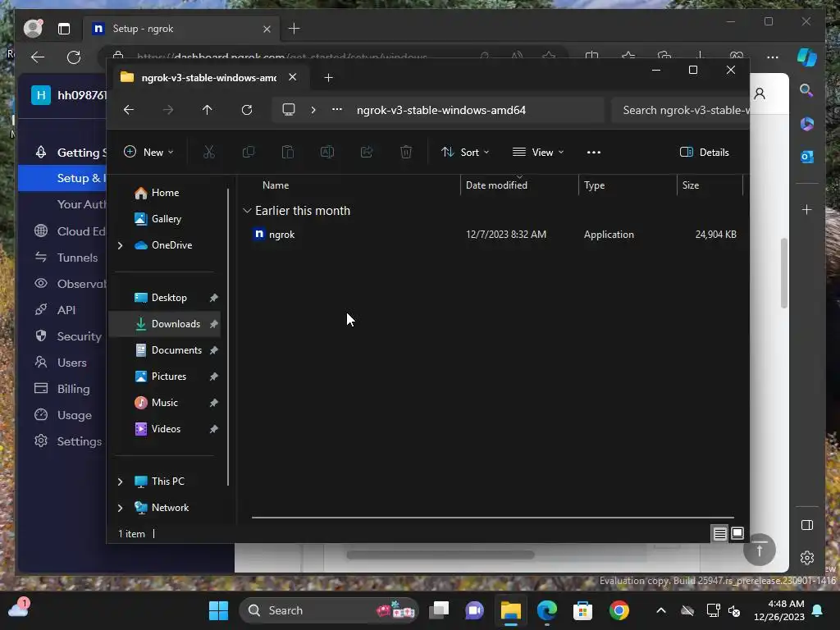Select the ngrok application file
Image resolution: width=840 pixels, height=630 pixels.
493,235
